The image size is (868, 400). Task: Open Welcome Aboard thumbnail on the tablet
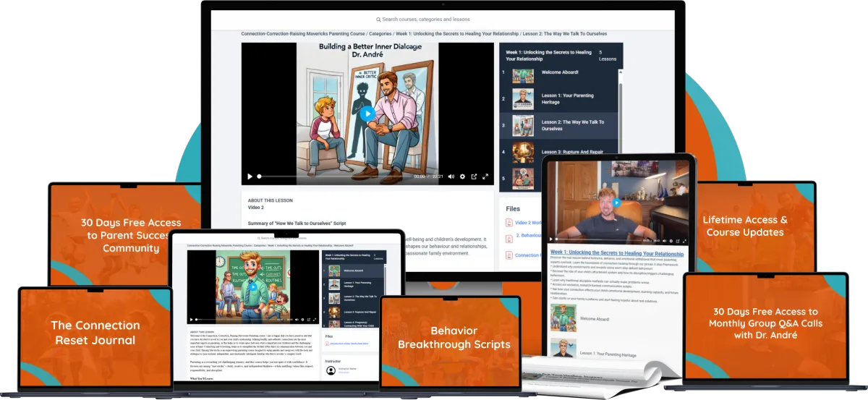[563, 318]
